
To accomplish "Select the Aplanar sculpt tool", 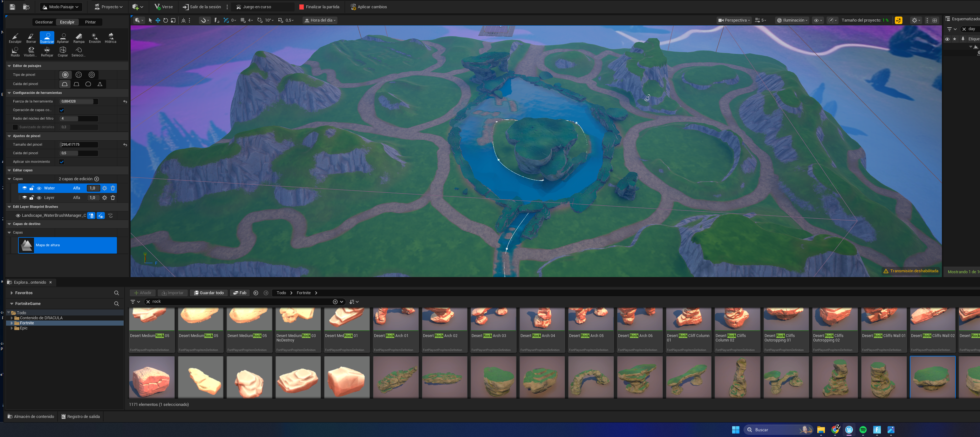I will 63,38.
